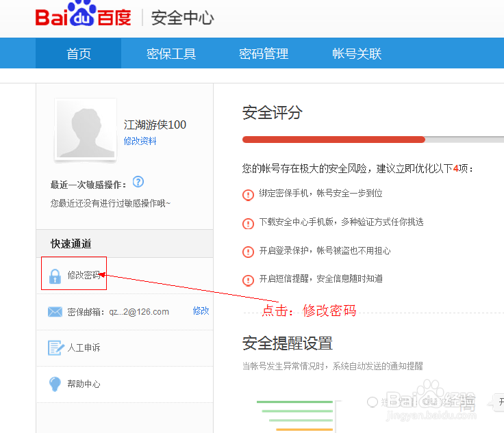
Task: Open the 人工申诉 link
Action: click(x=84, y=347)
